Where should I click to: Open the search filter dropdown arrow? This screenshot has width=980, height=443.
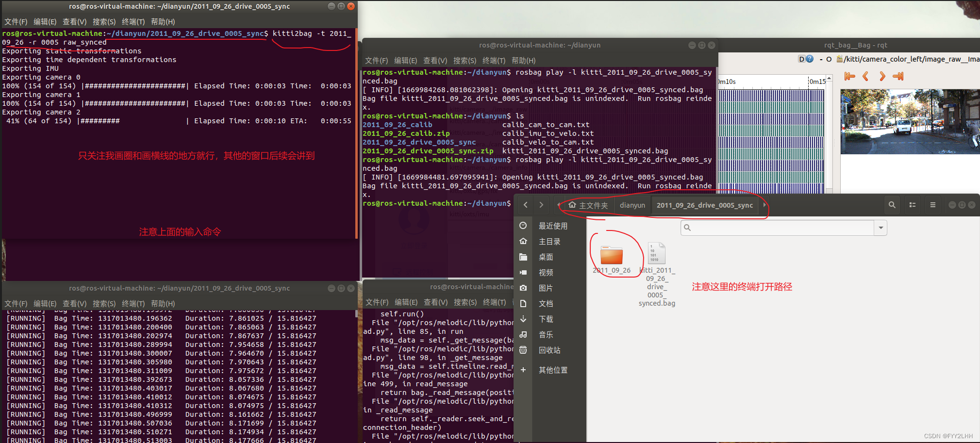click(880, 228)
